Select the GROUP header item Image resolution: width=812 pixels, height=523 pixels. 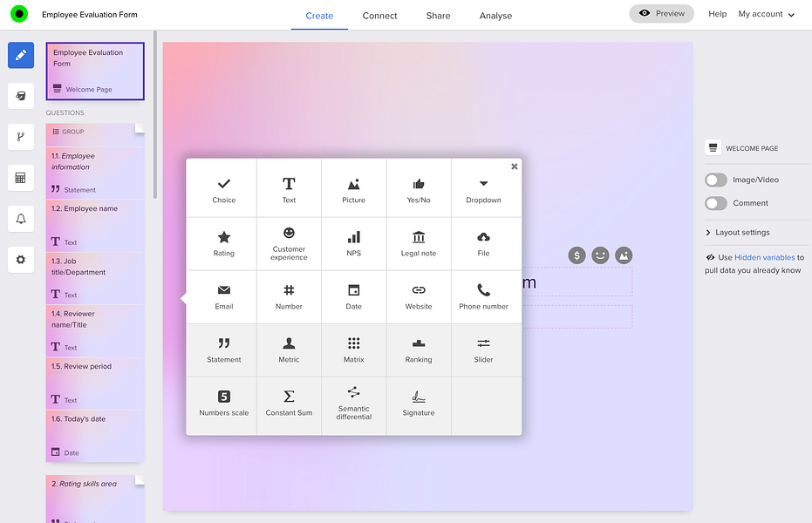(95, 134)
